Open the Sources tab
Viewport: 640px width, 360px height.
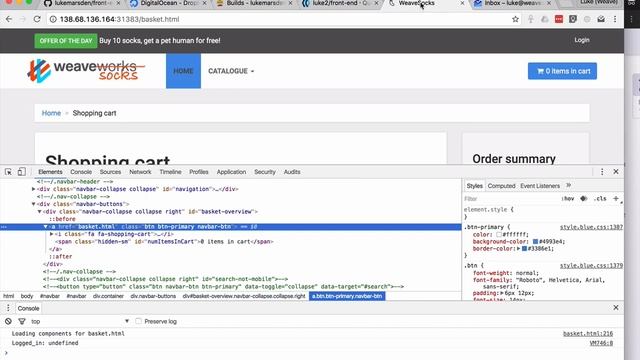point(110,172)
